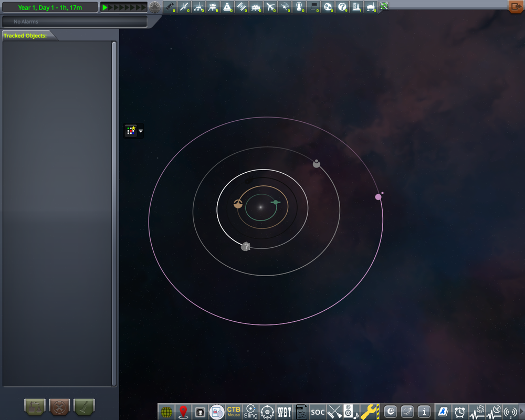Screen dimensions: 525x420
Task: Select the unknown question-mark object
Action: pyautogui.click(x=246, y=247)
